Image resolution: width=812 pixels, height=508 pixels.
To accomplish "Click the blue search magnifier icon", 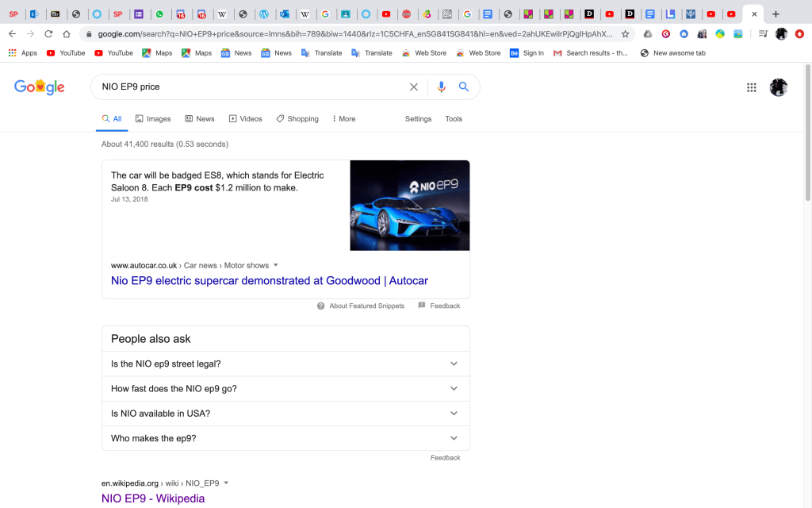I will 464,87.
